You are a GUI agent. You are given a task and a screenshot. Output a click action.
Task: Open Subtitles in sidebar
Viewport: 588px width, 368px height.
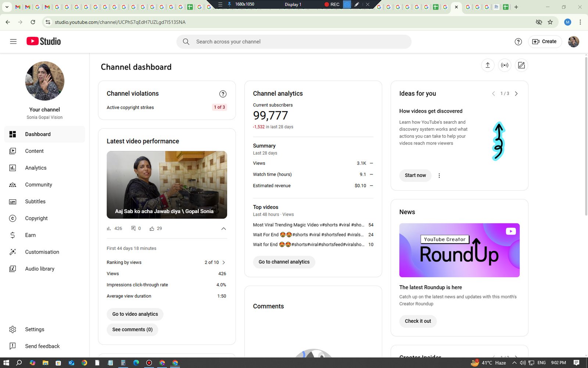[44, 202]
